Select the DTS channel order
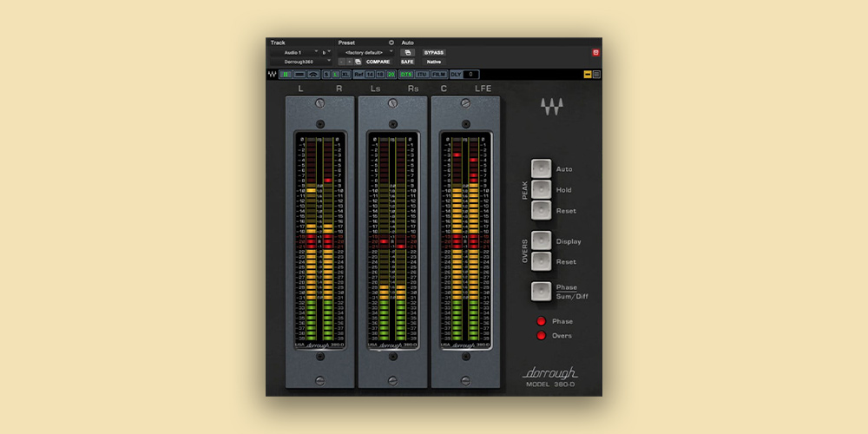The image size is (868, 434). pyautogui.click(x=406, y=74)
